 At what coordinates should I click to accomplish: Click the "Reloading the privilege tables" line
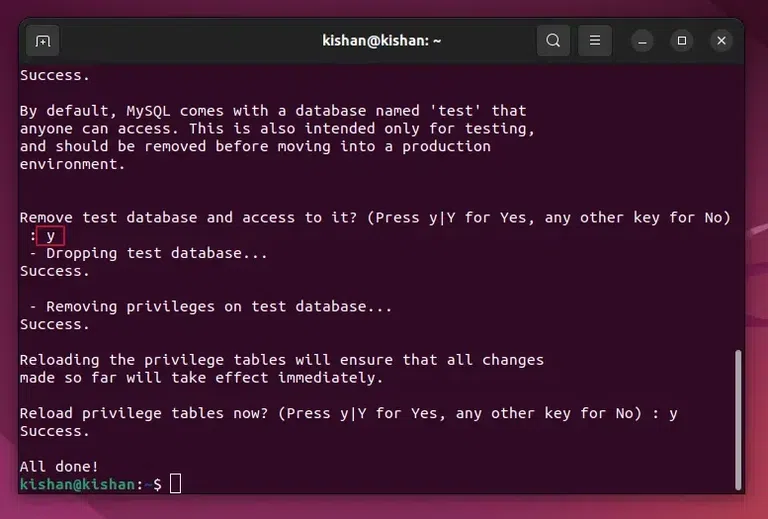[281, 360]
